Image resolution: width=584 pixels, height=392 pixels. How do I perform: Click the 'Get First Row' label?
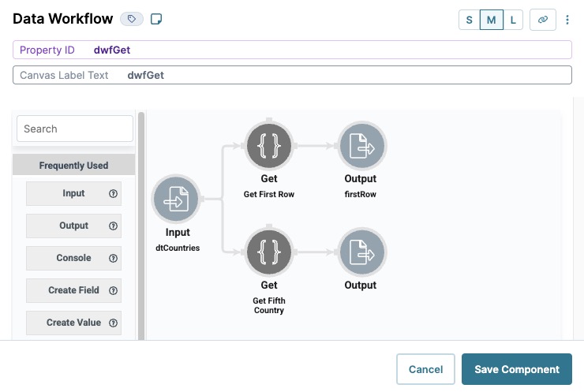coord(269,194)
